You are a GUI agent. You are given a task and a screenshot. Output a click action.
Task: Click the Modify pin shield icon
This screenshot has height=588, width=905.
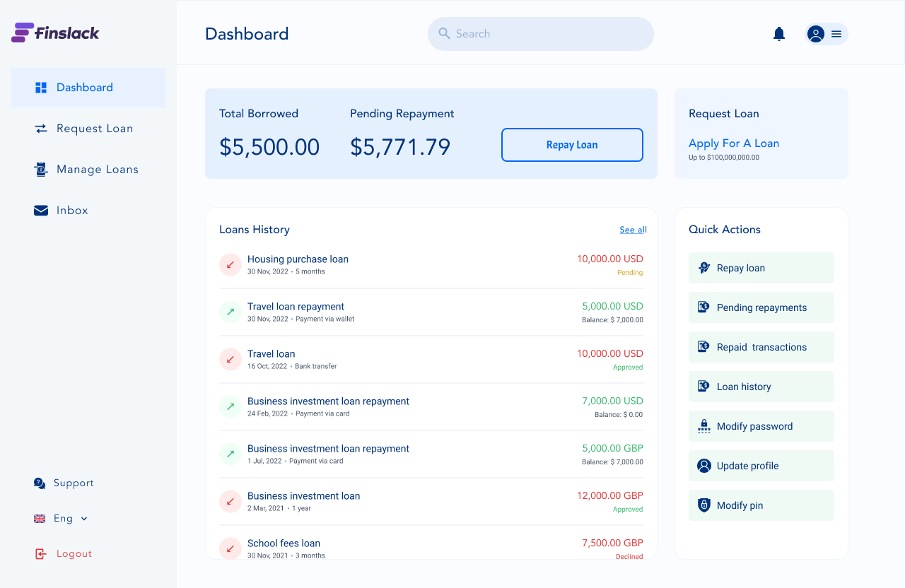[703, 505]
